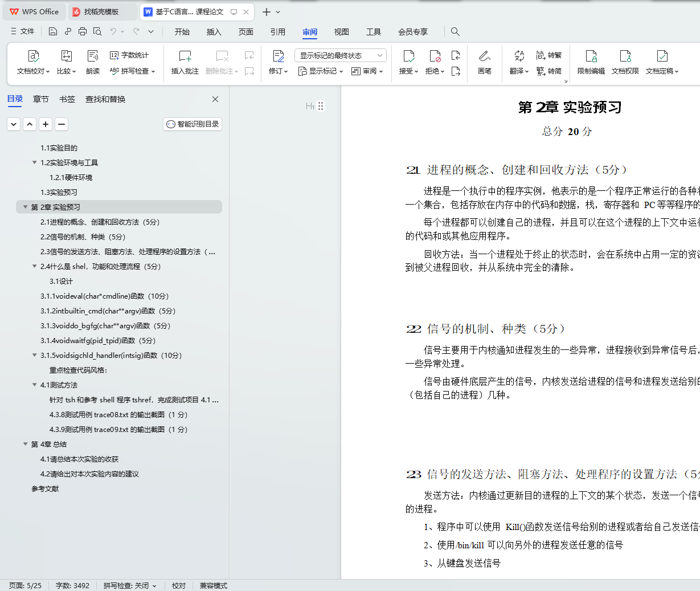Screen dimensions: 700x591
Task: Click 限制编辑 restrict editing
Action: pos(591,62)
